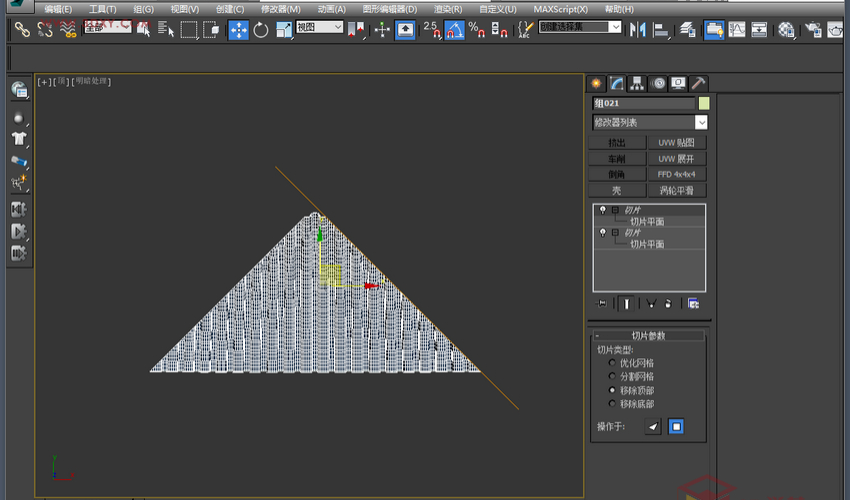Click the Unlink Selection icon

coord(45,29)
